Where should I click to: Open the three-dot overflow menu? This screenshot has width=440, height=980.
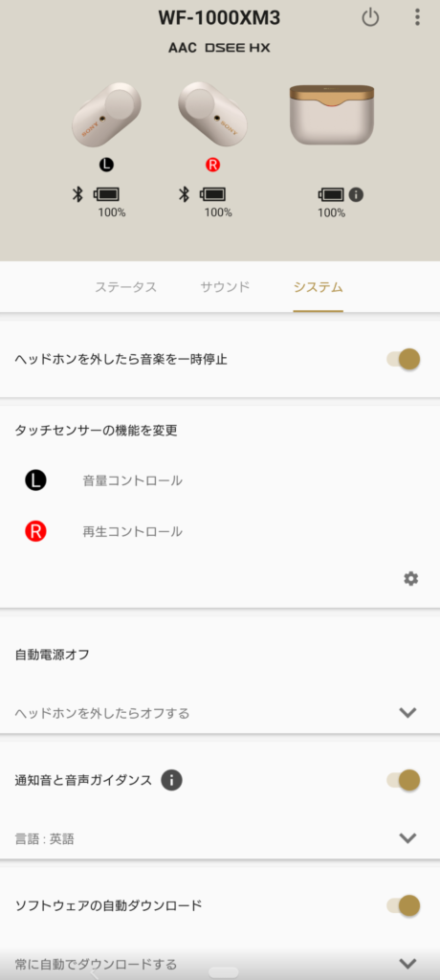(x=417, y=17)
